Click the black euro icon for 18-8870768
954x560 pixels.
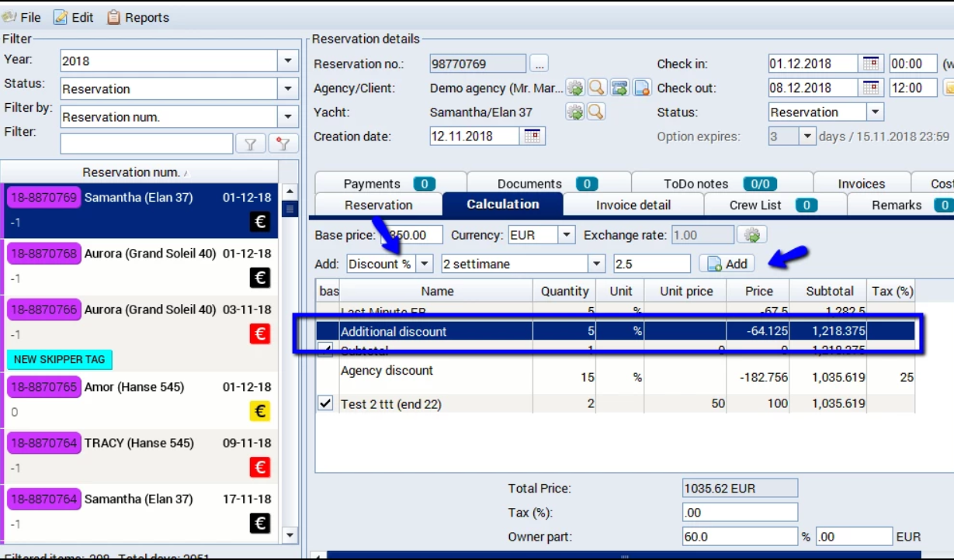pyautogui.click(x=261, y=278)
